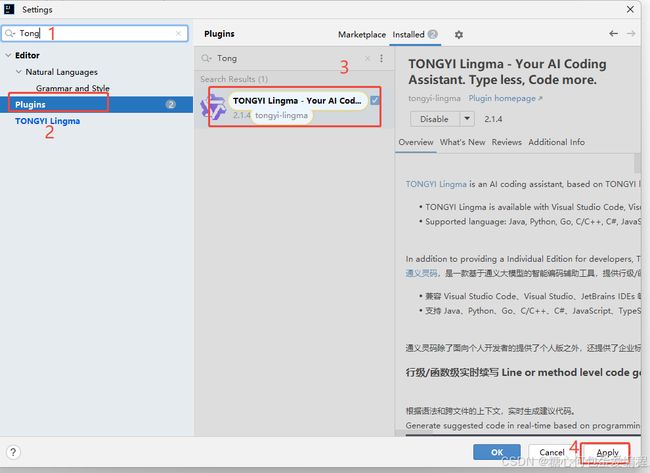The width and height of the screenshot is (650, 473).
Task: Open the Overview tab
Action: pos(416,142)
